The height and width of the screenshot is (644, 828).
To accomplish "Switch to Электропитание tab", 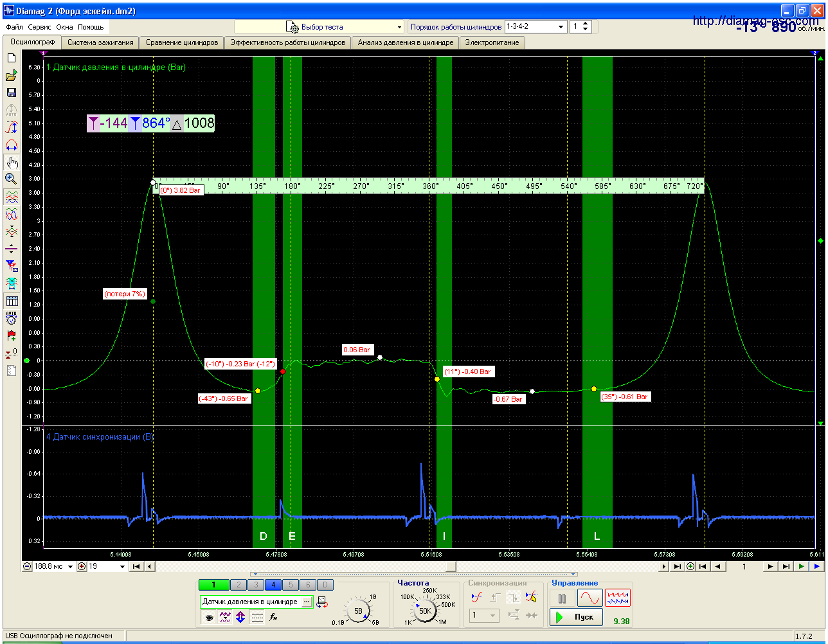I will point(492,42).
